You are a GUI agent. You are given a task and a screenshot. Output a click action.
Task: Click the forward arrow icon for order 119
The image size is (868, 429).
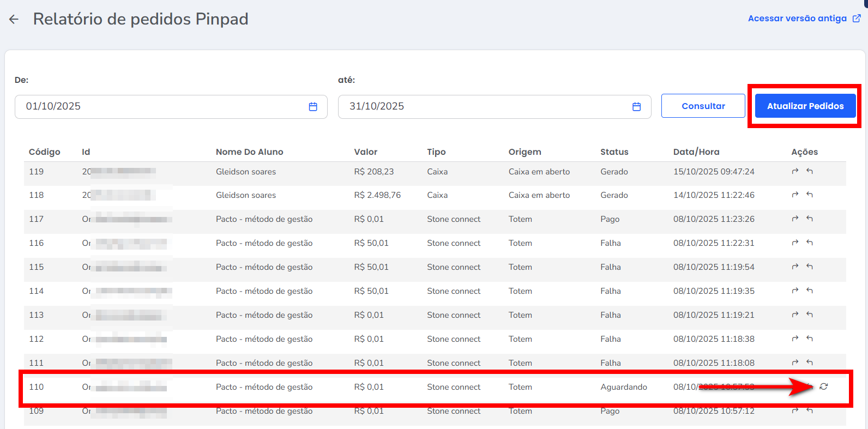795,171
